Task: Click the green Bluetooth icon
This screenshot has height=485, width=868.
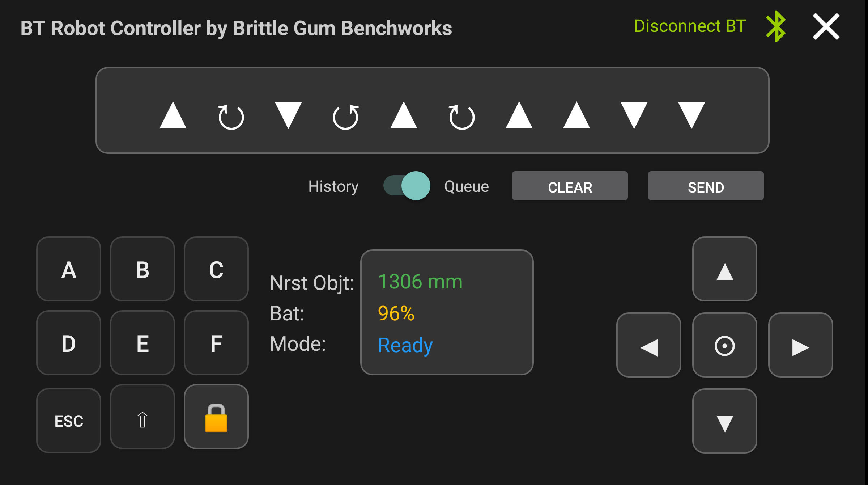Action: click(776, 26)
